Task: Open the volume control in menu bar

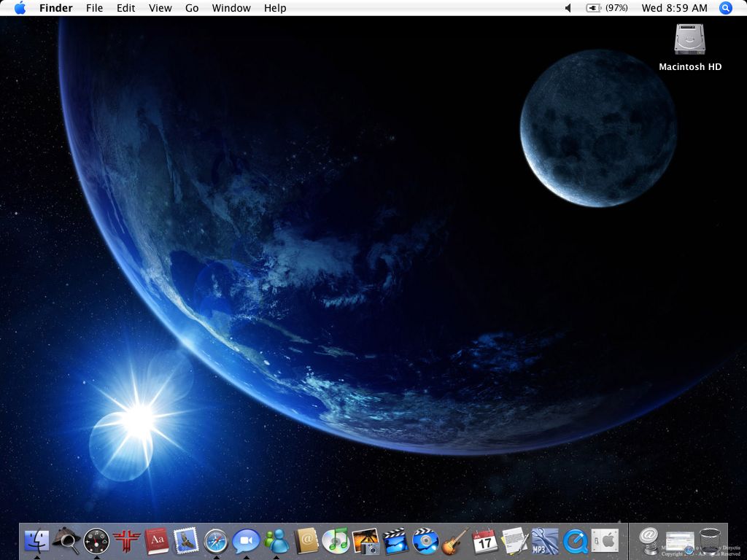Action: [x=568, y=8]
